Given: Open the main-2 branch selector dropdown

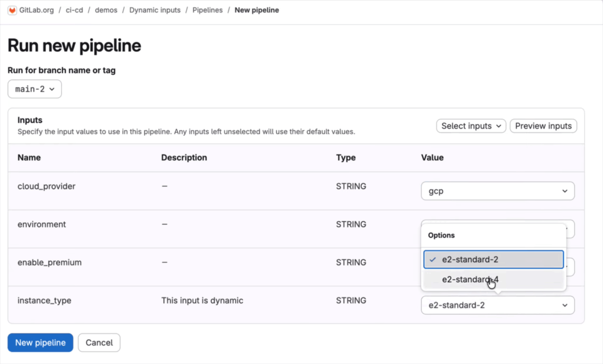Looking at the screenshot, I should 34,89.
